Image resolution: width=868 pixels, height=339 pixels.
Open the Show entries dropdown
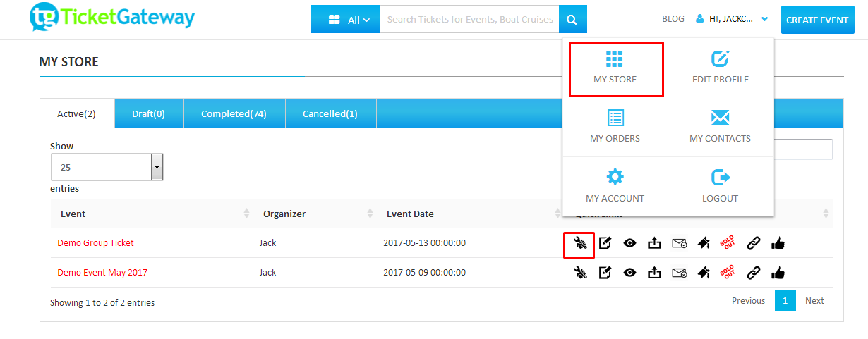[107, 168]
